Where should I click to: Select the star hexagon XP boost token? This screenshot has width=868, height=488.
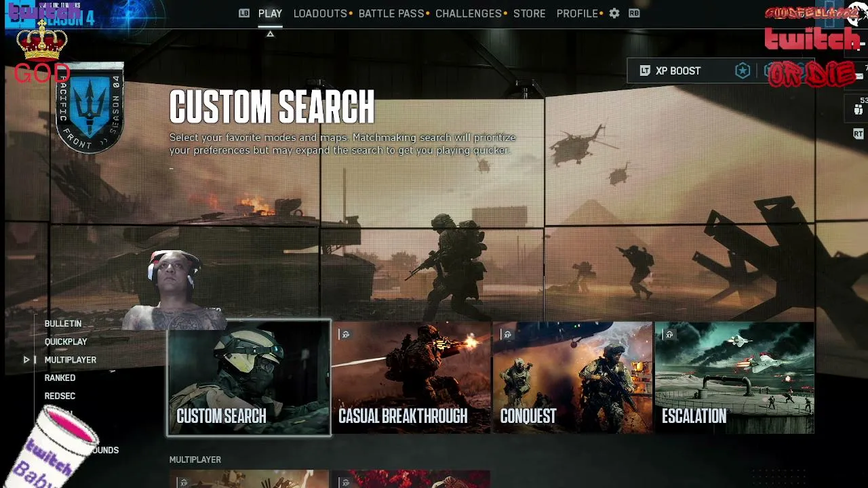pos(743,70)
